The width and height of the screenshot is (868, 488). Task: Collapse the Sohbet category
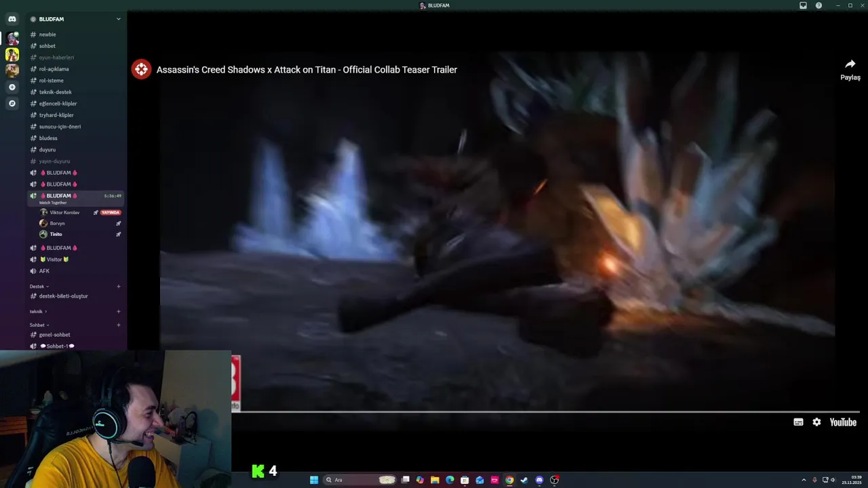click(39, 325)
